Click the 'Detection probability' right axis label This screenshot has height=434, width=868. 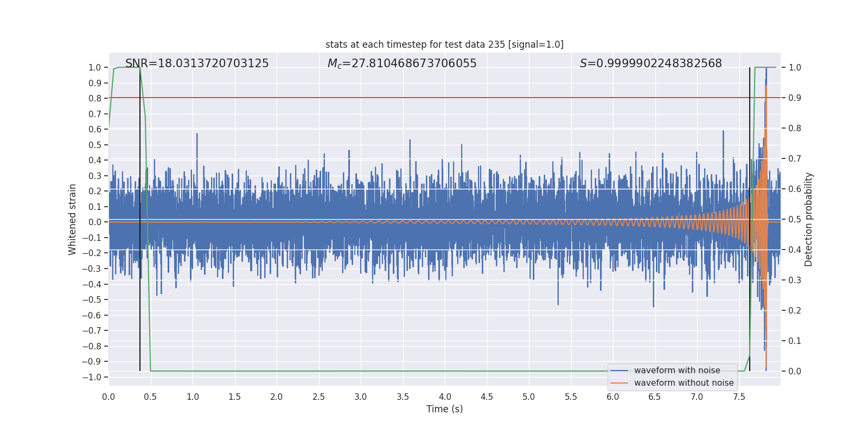809,219
